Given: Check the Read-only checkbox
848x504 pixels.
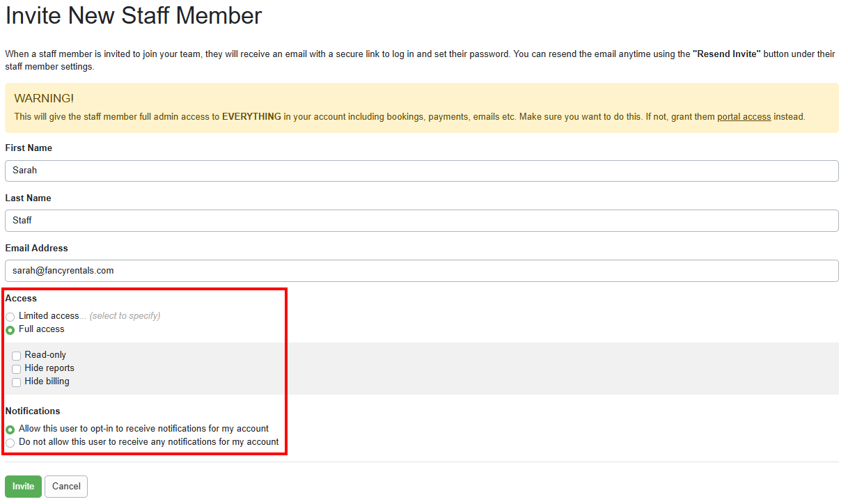Looking at the screenshot, I should [16, 355].
